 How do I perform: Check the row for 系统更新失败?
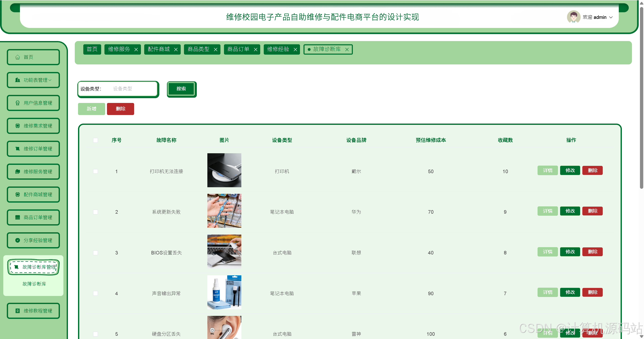pyautogui.click(x=96, y=212)
